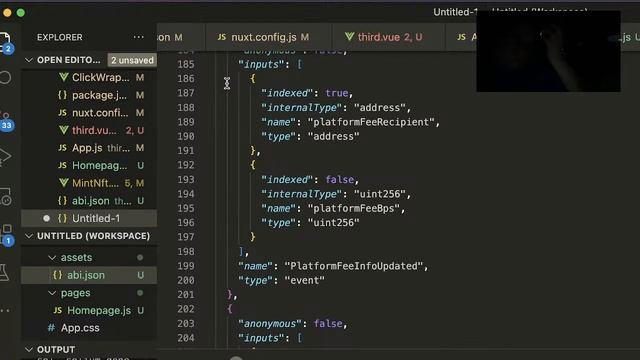Click the JS icon beside App.js

pyautogui.click(x=62, y=148)
